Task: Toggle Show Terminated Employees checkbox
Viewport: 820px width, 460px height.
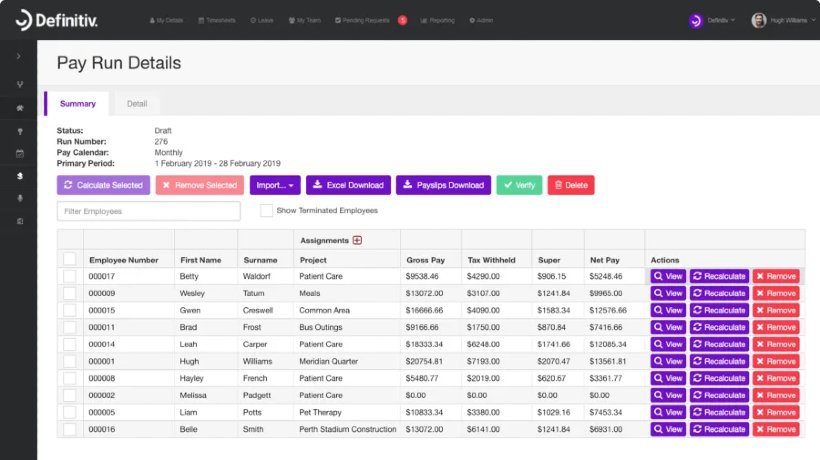Action: [x=266, y=211]
